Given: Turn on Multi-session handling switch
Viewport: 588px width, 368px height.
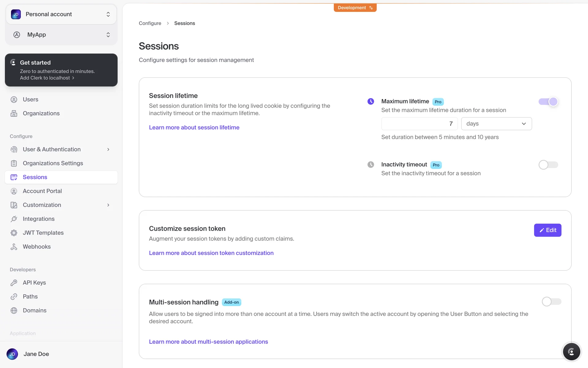Looking at the screenshot, I should (551, 302).
